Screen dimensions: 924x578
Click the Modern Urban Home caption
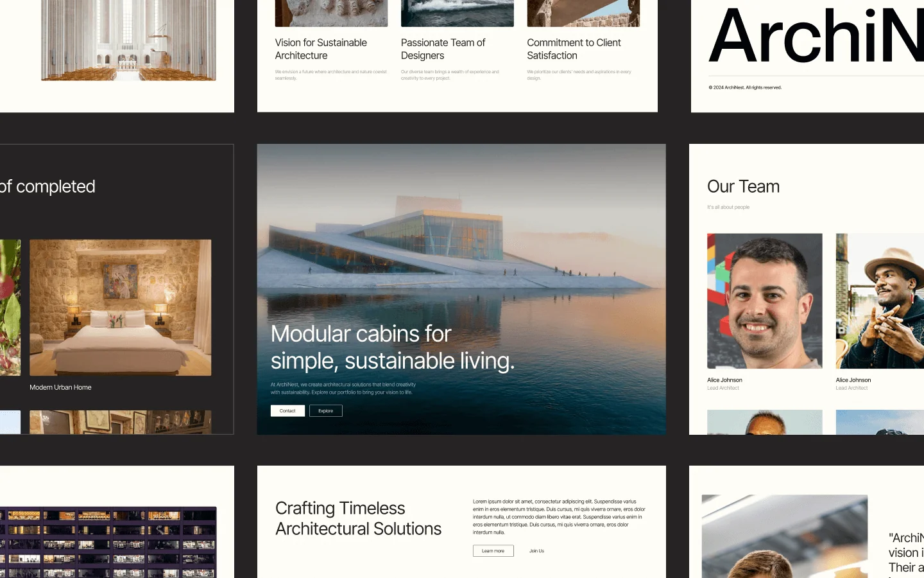60,387
